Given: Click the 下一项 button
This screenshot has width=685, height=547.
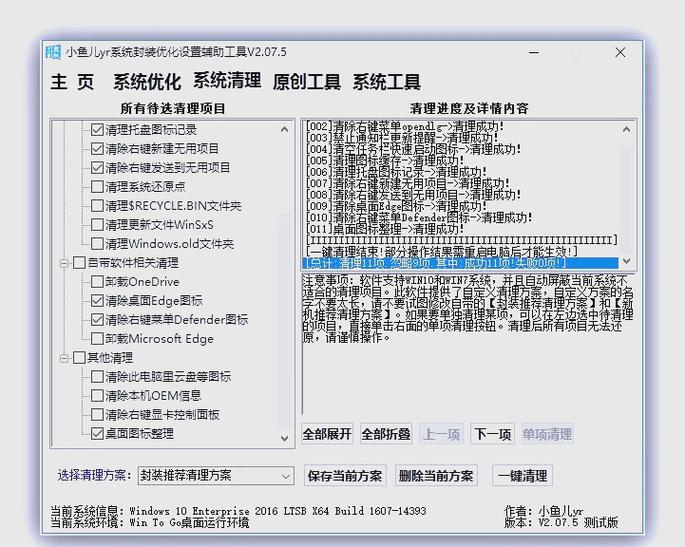Looking at the screenshot, I should (492, 434).
